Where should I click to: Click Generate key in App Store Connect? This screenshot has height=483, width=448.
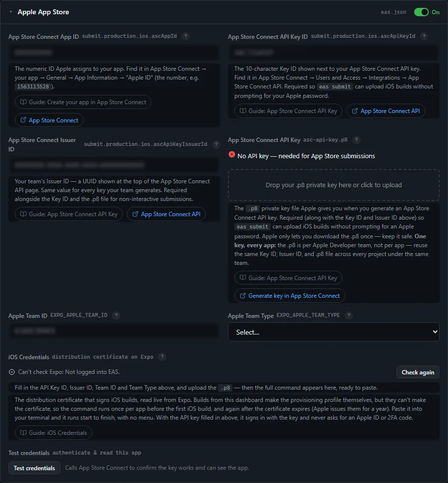tap(289, 296)
